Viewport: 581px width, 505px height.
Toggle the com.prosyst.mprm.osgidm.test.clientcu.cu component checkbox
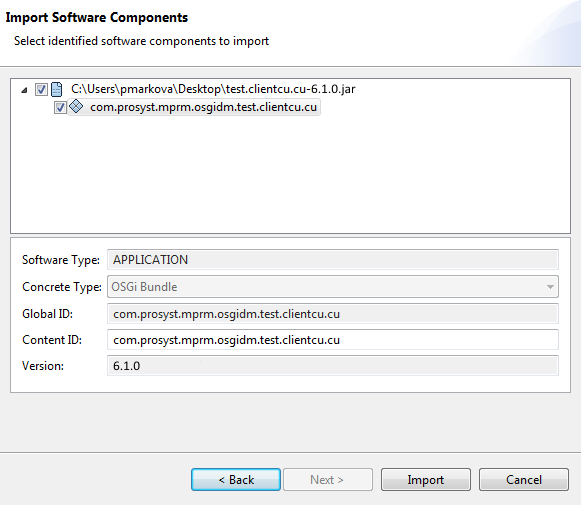[x=60, y=107]
